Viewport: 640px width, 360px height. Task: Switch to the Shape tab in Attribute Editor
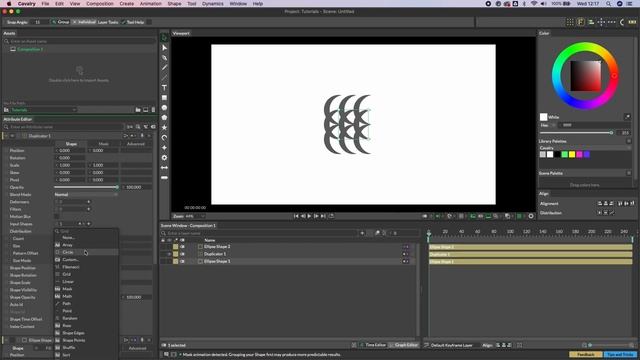pos(71,144)
